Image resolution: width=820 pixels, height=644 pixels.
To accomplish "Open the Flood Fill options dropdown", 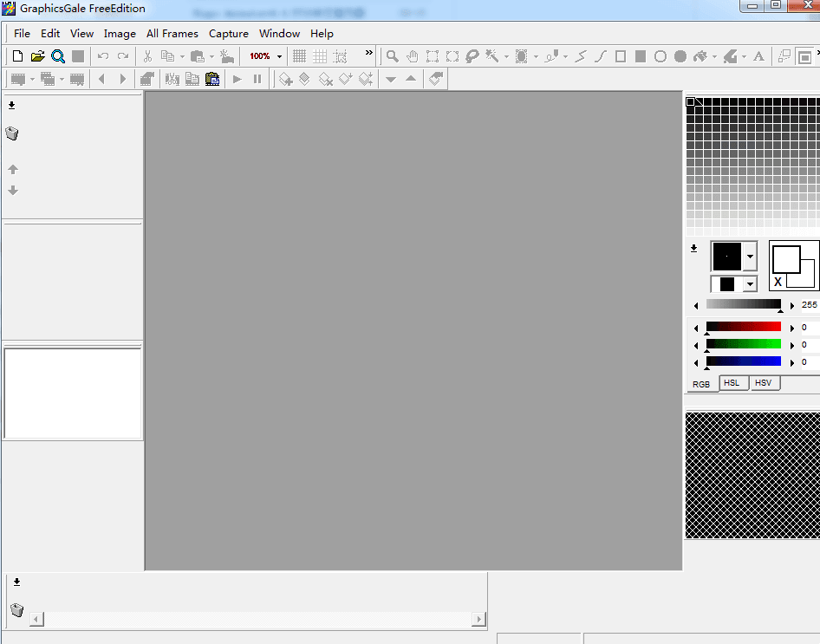I will tap(714, 56).
